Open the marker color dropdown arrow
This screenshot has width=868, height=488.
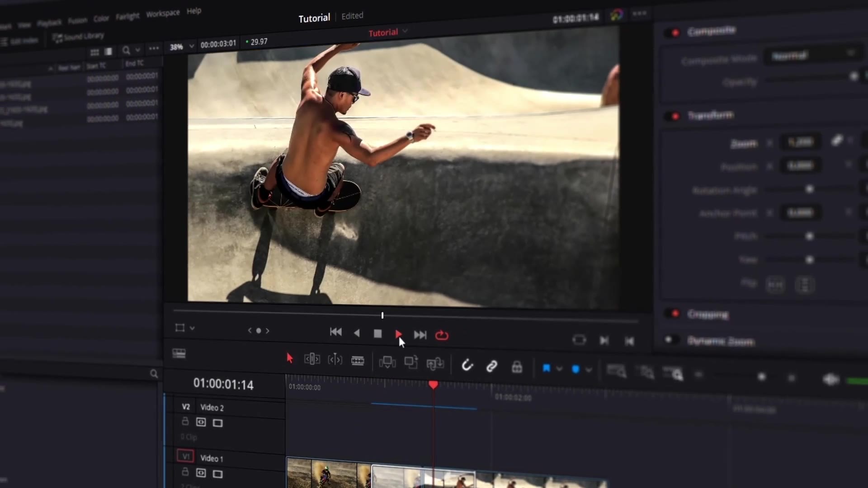click(589, 370)
